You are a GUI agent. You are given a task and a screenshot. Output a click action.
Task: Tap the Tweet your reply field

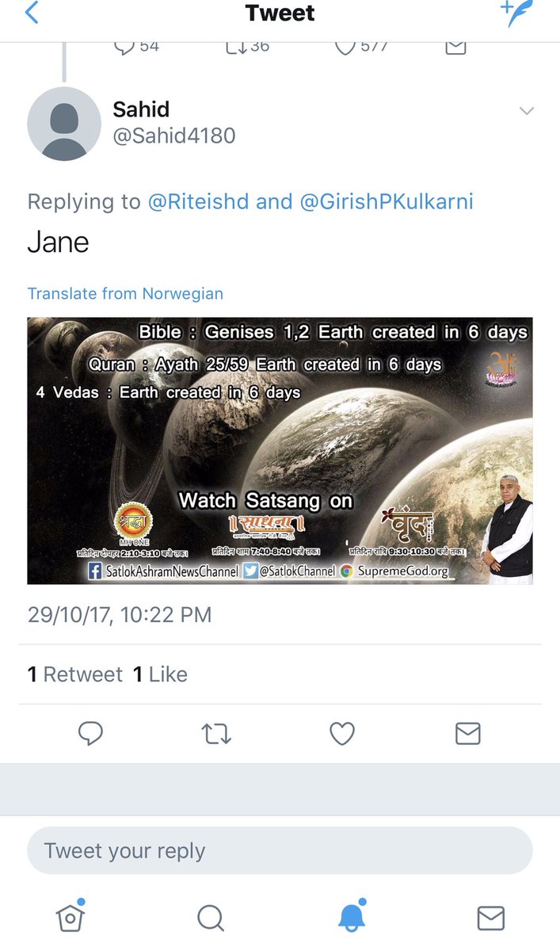coord(280,850)
